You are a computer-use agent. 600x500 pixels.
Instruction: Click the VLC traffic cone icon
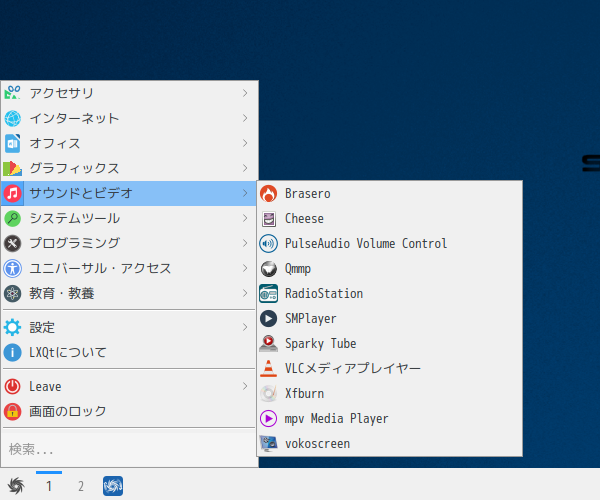click(x=269, y=368)
